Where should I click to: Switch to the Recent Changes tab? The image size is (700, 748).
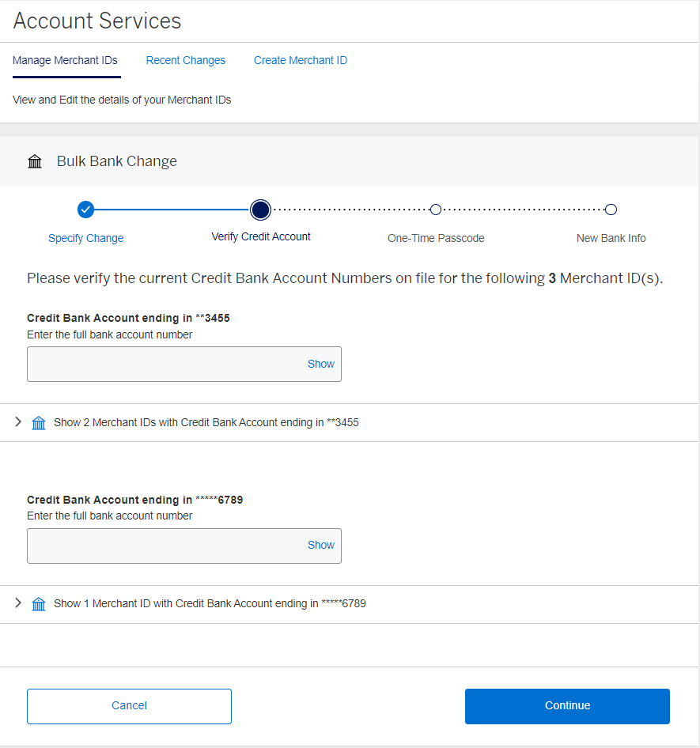[x=185, y=60]
